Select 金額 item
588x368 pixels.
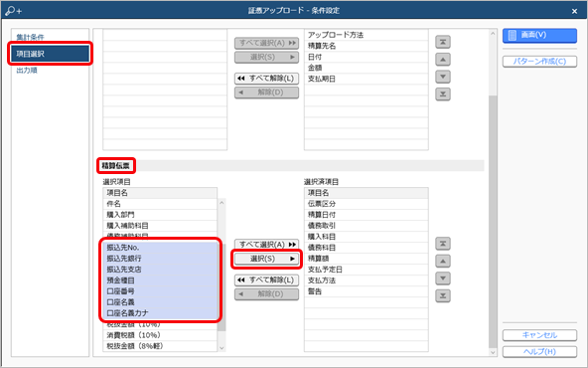[x=366, y=68]
